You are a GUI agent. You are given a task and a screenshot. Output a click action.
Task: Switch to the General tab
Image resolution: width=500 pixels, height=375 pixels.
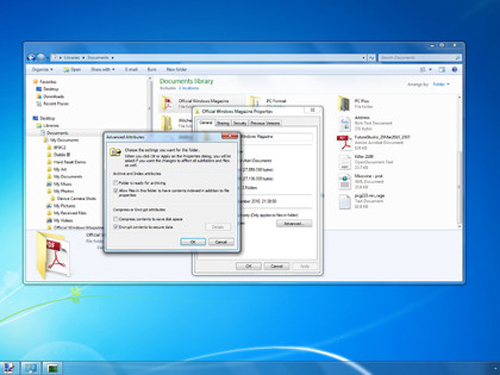tap(206, 123)
